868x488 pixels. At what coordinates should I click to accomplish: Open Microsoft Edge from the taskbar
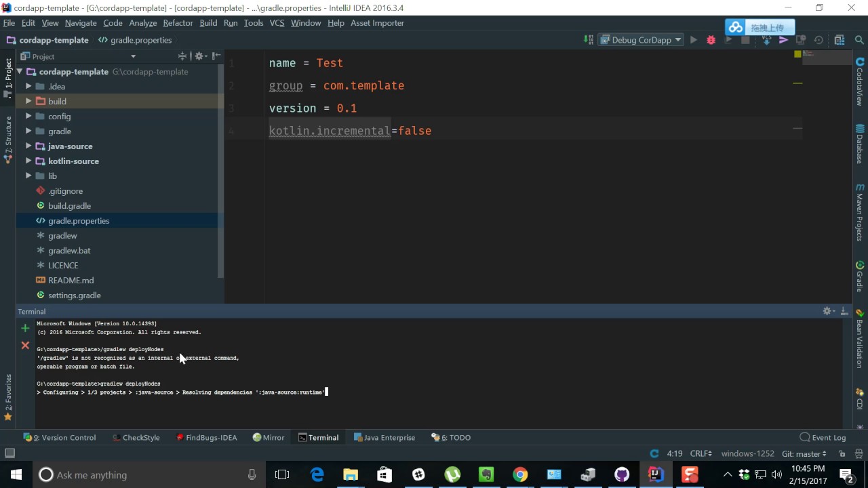click(317, 474)
